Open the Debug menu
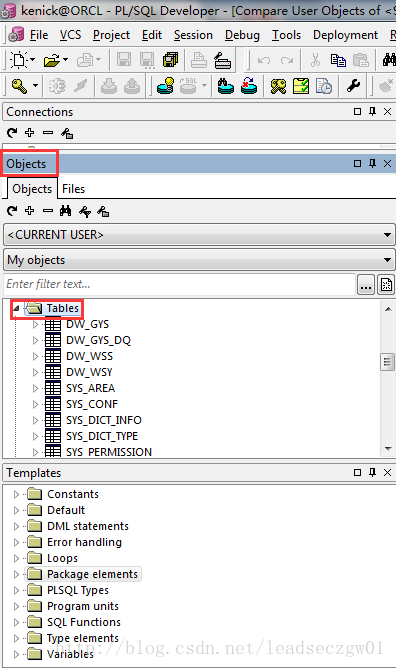This screenshot has height=668, width=396. click(x=242, y=35)
